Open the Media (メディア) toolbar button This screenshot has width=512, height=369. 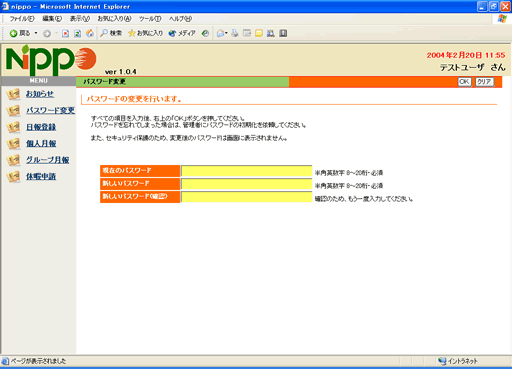[x=182, y=33]
